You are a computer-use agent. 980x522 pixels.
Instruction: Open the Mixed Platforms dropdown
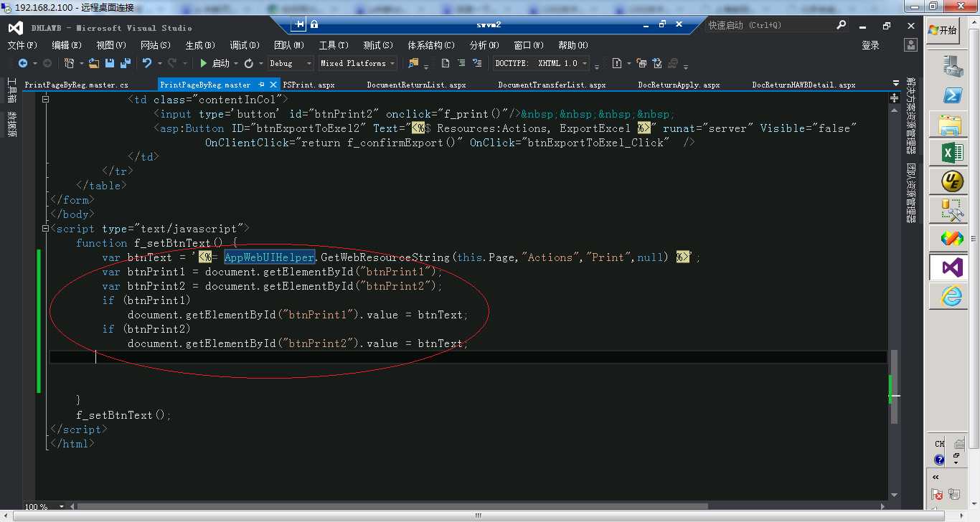(358, 63)
